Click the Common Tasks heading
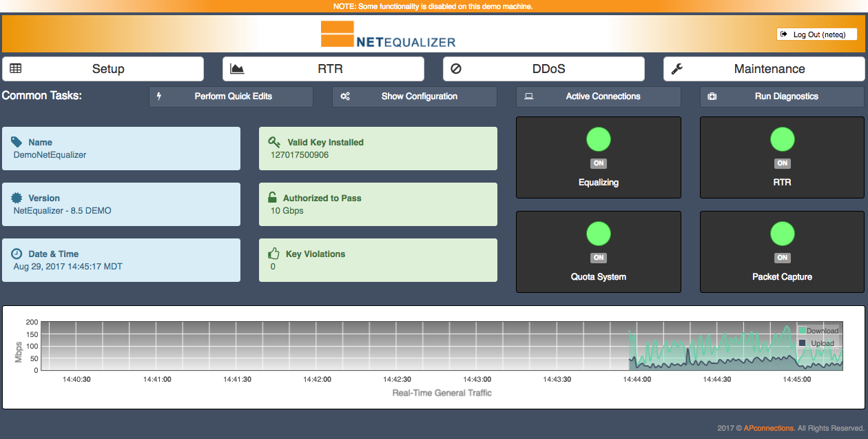The image size is (868, 439). pyautogui.click(x=42, y=95)
